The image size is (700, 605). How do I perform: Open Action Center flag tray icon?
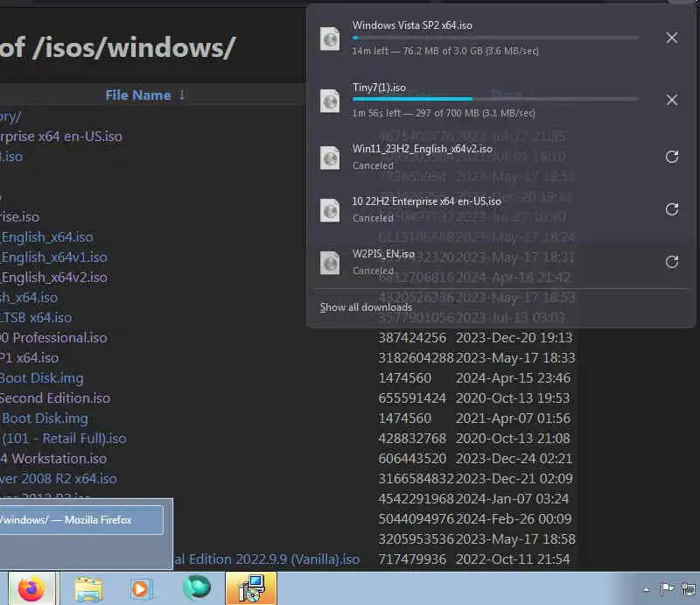pyautogui.click(x=667, y=589)
